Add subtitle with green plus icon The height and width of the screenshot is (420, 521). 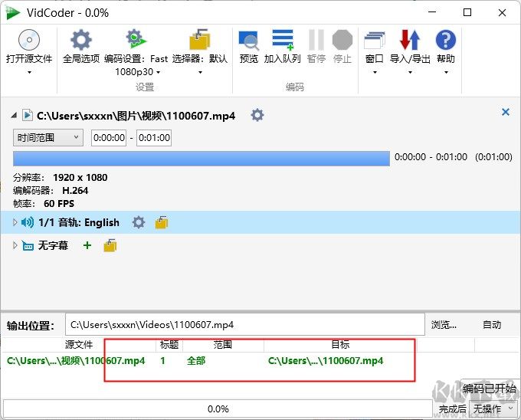point(87,245)
